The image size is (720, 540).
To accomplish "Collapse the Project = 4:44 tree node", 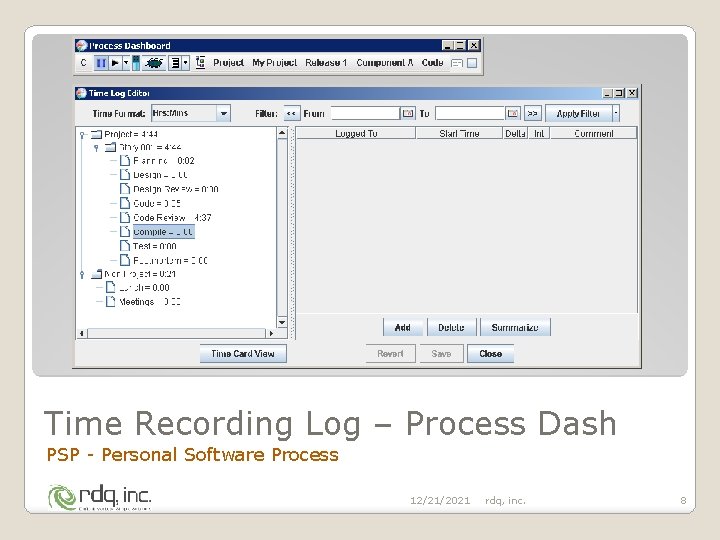I will tap(82, 135).
